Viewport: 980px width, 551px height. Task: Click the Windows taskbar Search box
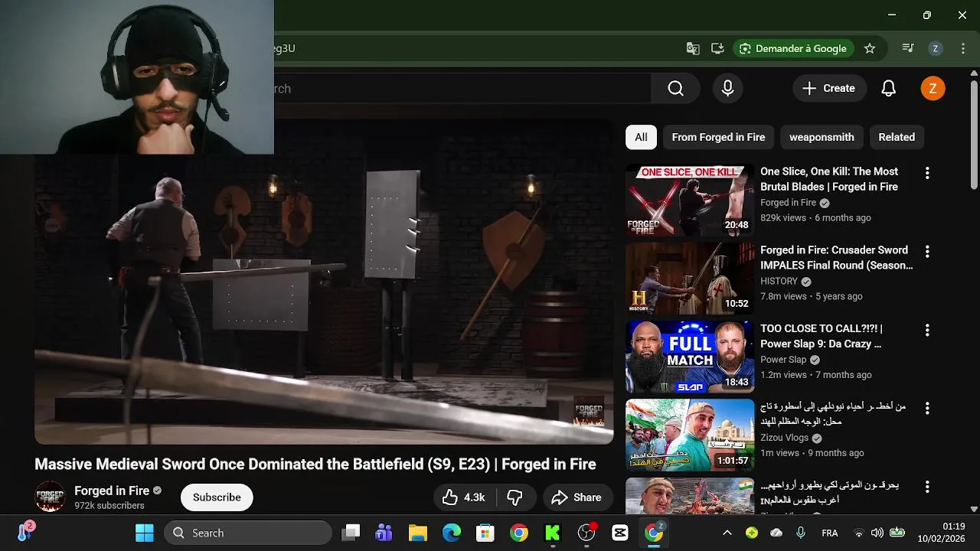tap(248, 533)
